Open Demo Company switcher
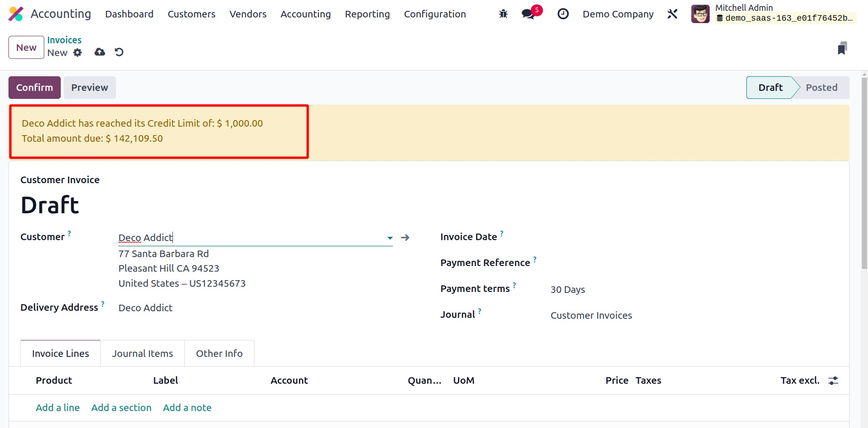Viewport: 868px width, 428px height. (x=618, y=14)
